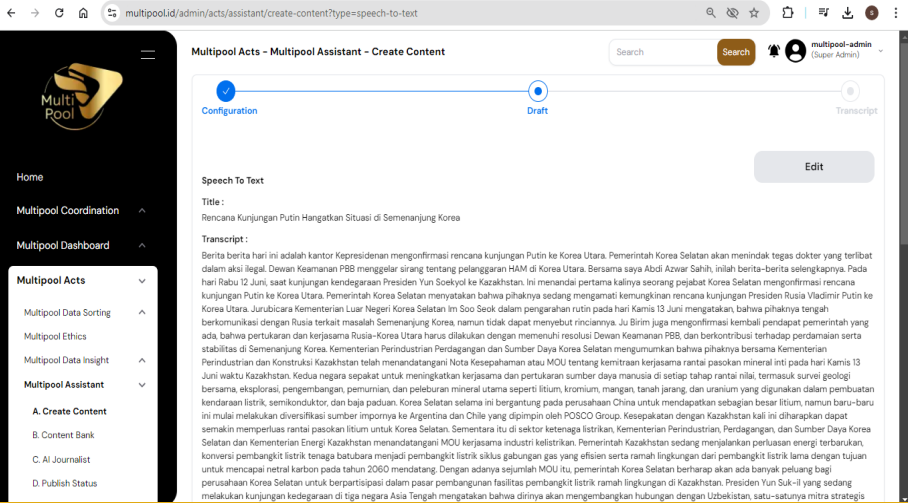The height and width of the screenshot is (503, 908).
Task: Open C. AI Journalist page
Action: point(61,460)
